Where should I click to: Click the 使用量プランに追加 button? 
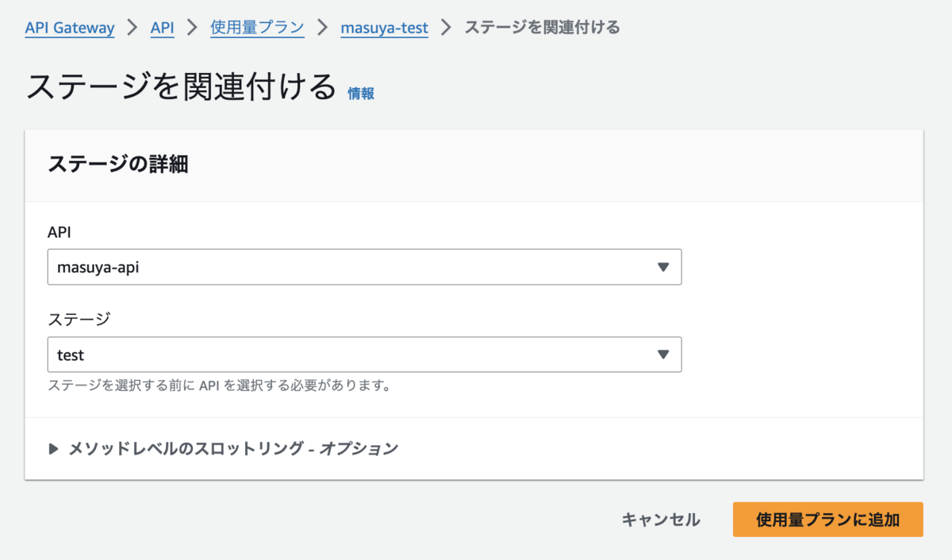(827, 520)
